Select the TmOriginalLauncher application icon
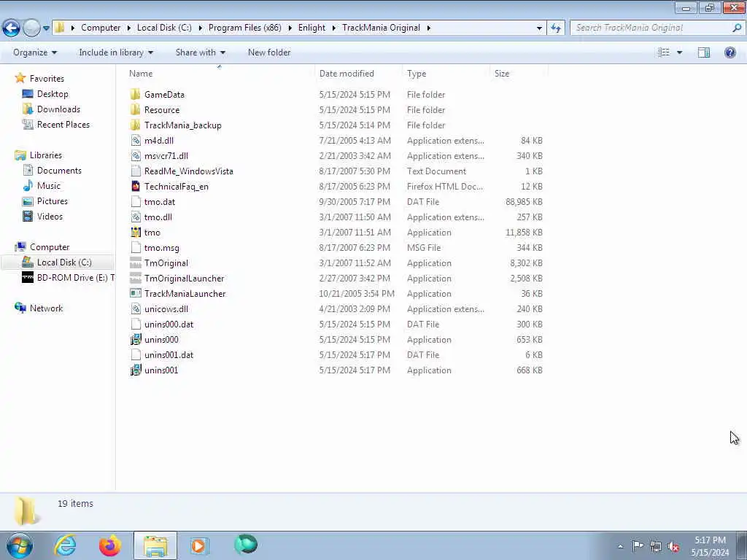The image size is (747, 560). click(x=135, y=278)
